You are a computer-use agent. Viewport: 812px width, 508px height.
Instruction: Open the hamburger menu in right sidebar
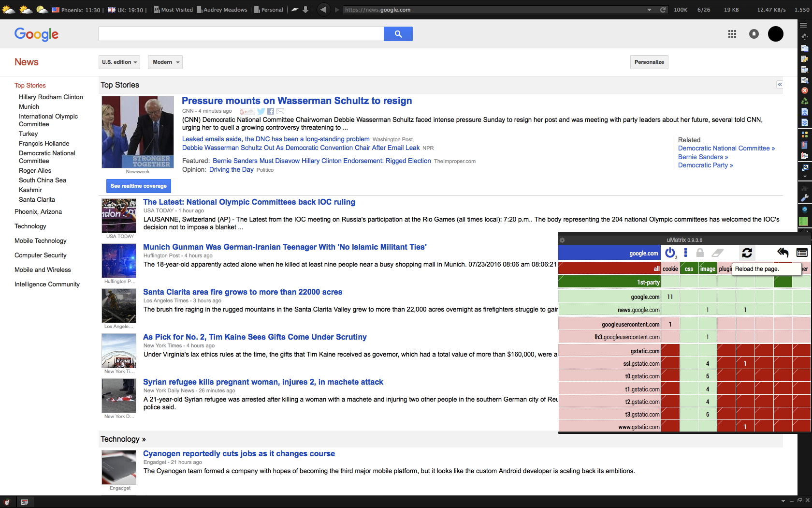803,25
